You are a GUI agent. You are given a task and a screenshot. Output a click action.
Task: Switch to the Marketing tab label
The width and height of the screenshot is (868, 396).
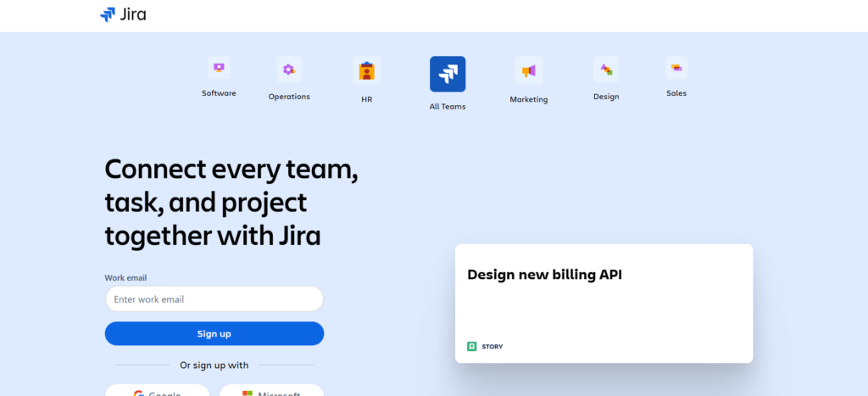point(529,100)
